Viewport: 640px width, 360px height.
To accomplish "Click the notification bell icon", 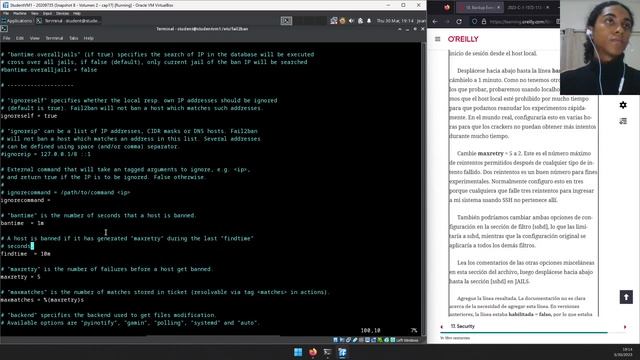I will coord(369,21).
